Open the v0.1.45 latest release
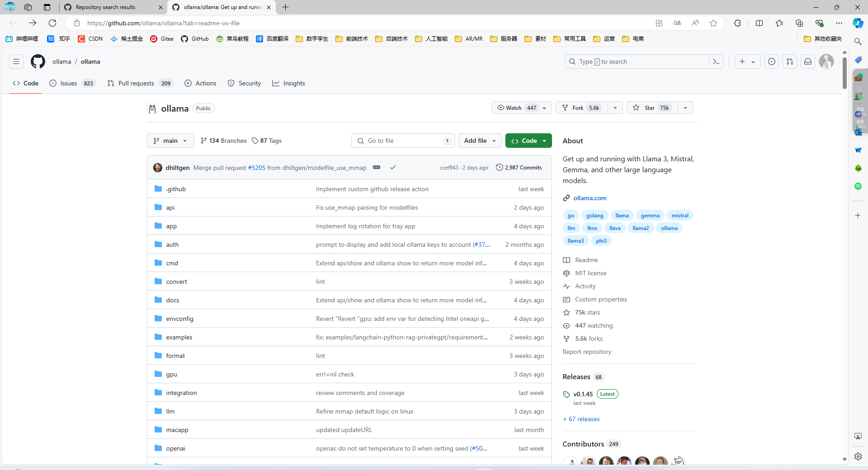The image size is (868, 470). [x=583, y=394]
